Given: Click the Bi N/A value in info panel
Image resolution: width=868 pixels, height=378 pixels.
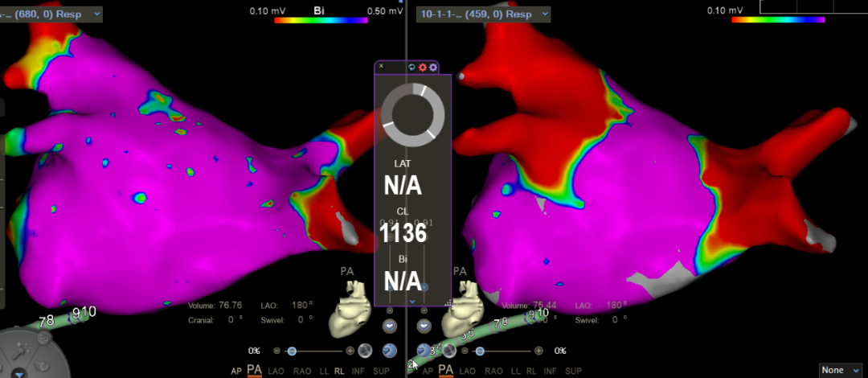Looking at the screenshot, I should click(403, 281).
